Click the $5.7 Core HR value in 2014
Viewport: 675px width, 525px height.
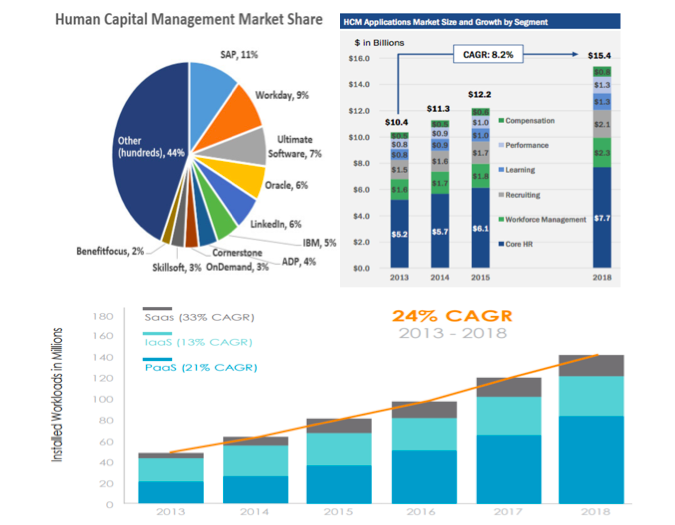pos(440,232)
